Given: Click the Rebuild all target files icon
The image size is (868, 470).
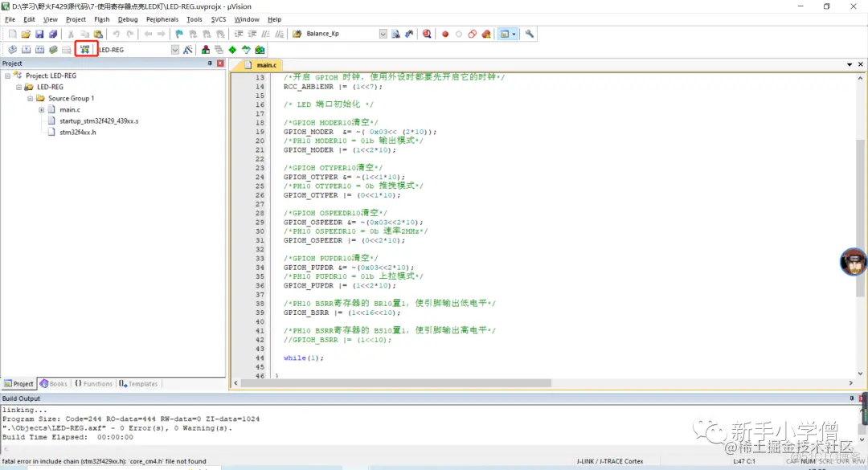Looking at the screenshot, I should point(40,50).
